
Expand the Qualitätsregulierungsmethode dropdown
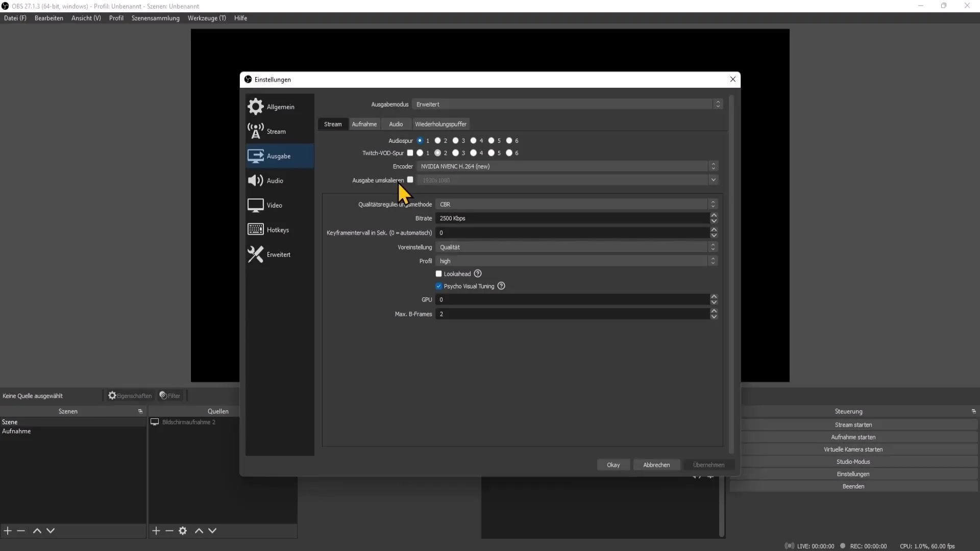714,204
